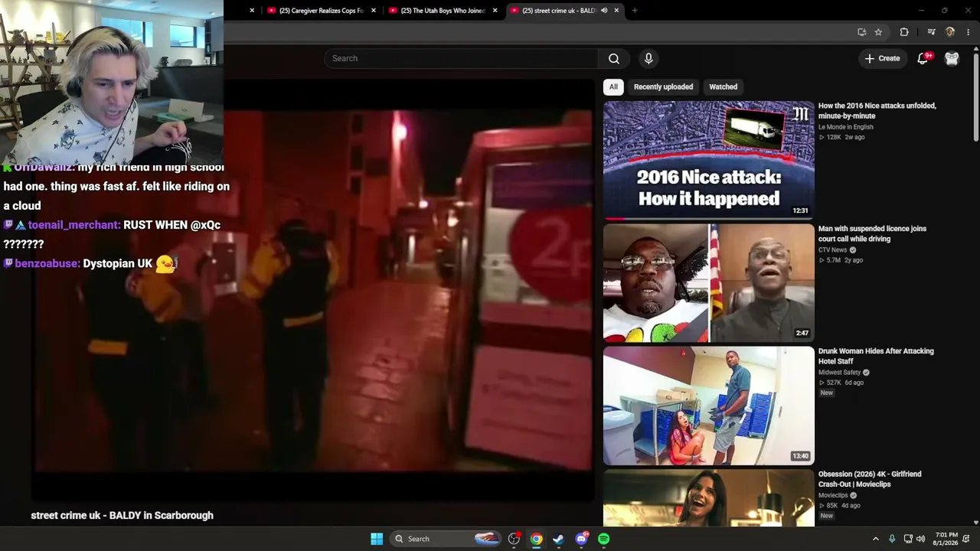This screenshot has width=980, height=551.
Task: Click the main video player
Action: [x=312, y=291]
